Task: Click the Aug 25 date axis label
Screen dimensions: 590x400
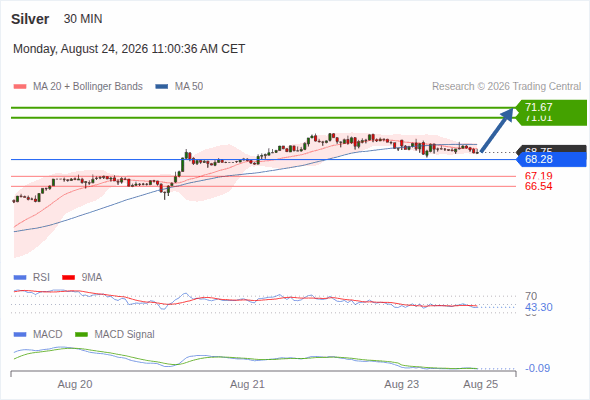Action: click(481, 384)
